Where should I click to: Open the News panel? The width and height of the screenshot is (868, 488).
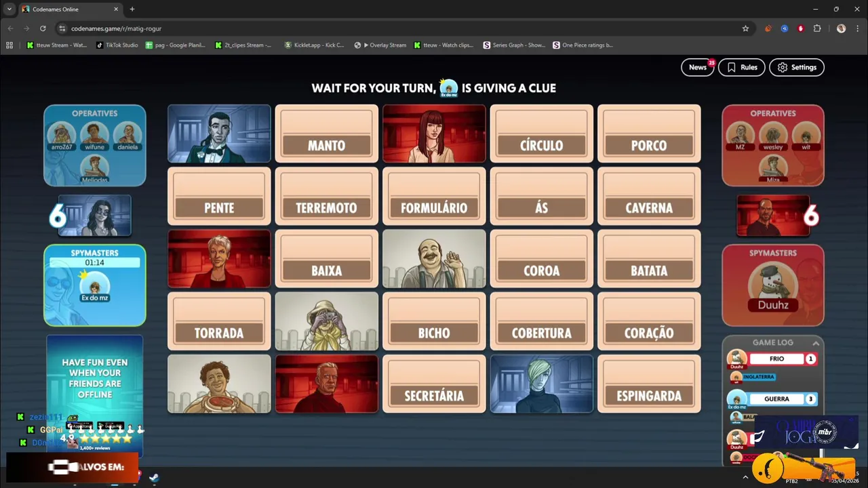698,67
